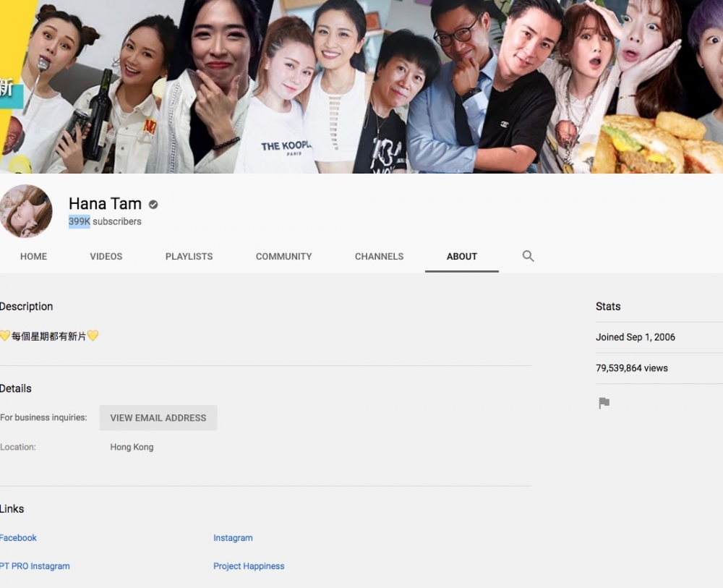Click the report user flag icon
The width and height of the screenshot is (723, 588).
tap(604, 404)
